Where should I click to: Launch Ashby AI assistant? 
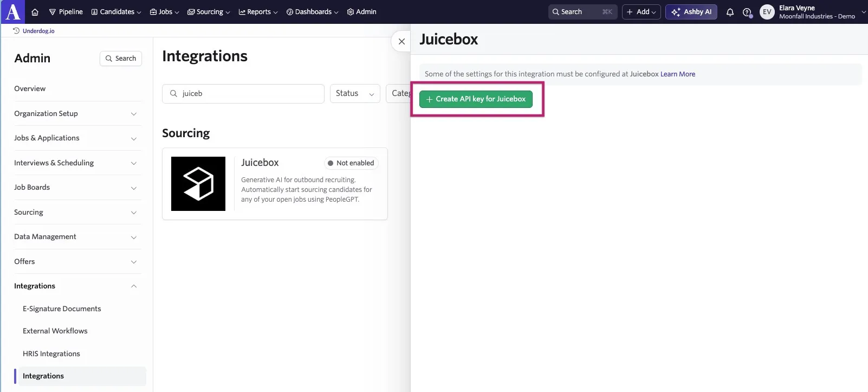pyautogui.click(x=691, y=12)
